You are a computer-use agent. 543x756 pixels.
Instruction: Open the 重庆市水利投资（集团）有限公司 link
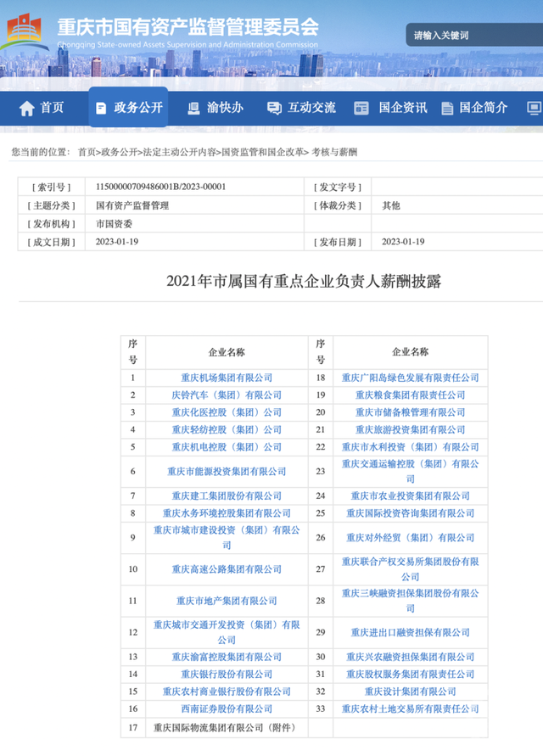[x=411, y=447]
